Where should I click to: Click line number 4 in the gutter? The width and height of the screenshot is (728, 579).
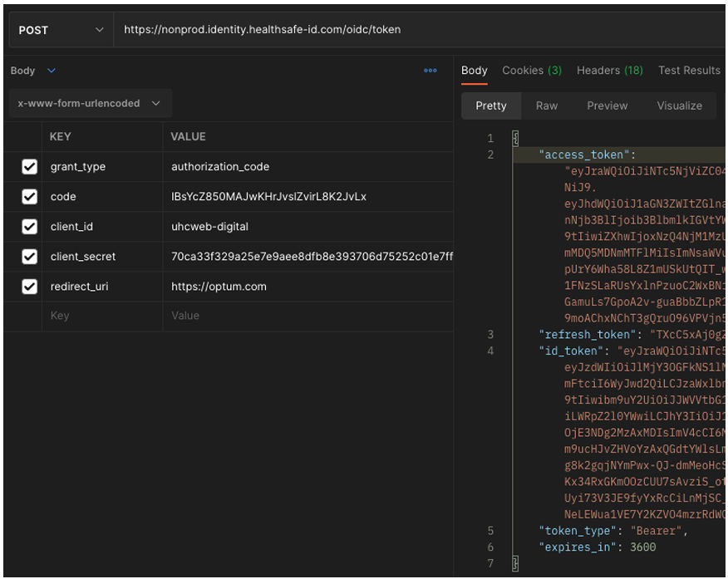pos(490,351)
